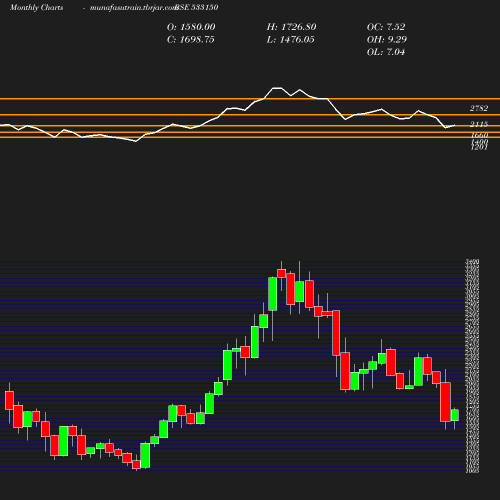The height and width of the screenshot is (500, 500).
Task: Click the 2115 price level label
Action: click(479, 124)
